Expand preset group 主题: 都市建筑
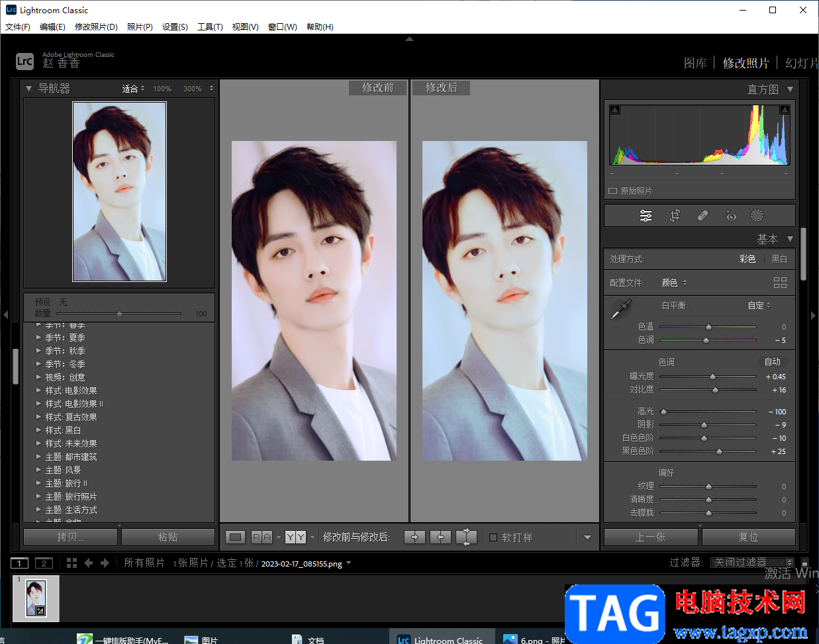This screenshot has width=819, height=644. 38,456
